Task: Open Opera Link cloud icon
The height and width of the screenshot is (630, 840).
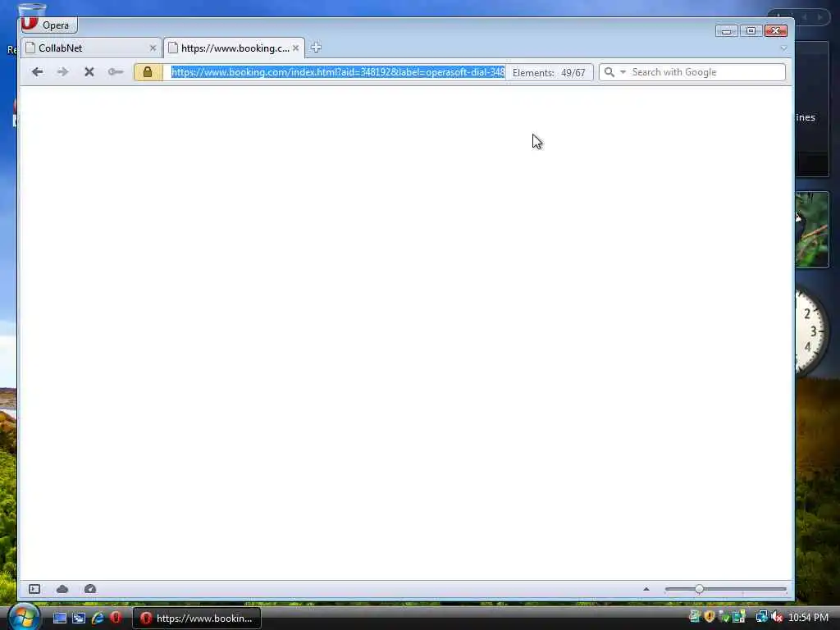Action: tap(62, 589)
